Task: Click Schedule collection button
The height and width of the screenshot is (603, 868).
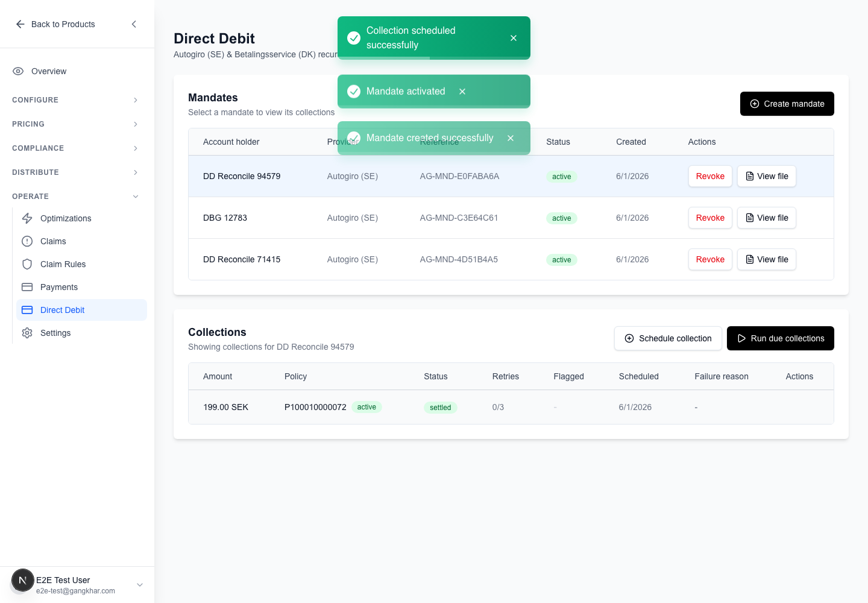Action: coord(668,338)
